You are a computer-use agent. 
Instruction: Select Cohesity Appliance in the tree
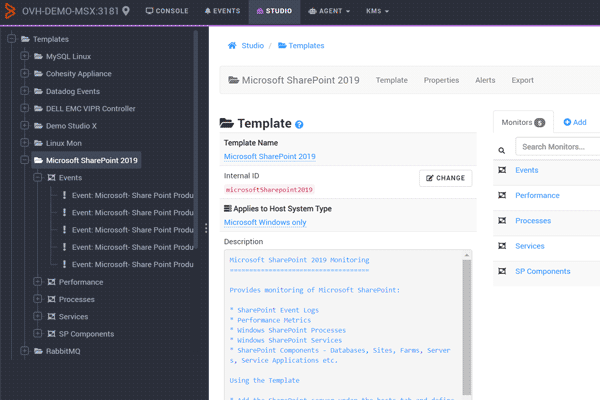(x=78, y=73)
